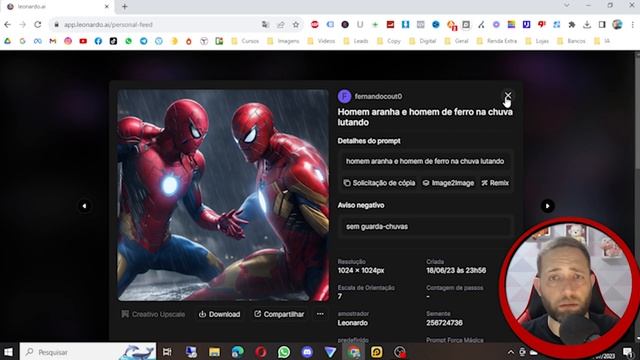Open the Imagens bookmark folder
640x360 pixels.
pyautogui.click(x=283, y=41)
